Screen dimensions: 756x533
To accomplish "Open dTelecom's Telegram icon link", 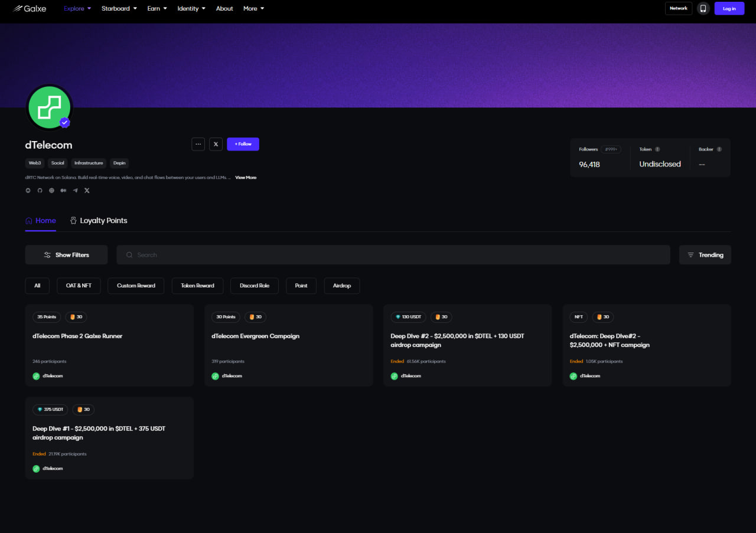I will pos(75,191).
